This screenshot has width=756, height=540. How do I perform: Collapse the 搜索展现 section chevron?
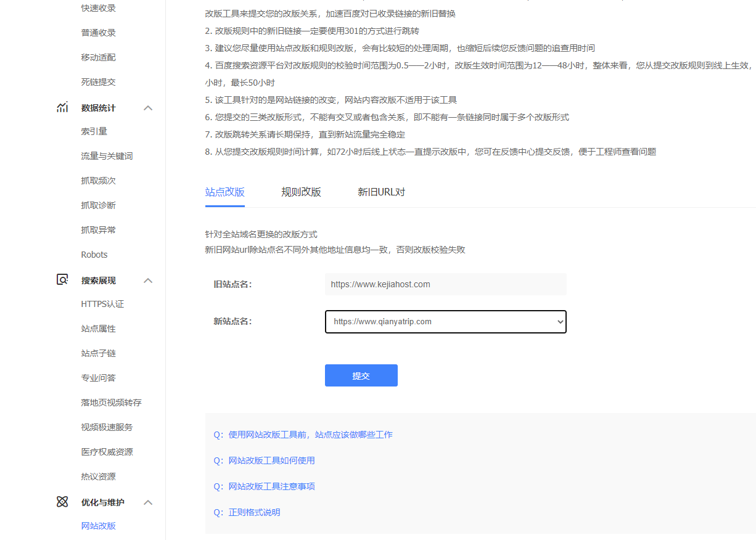click(x=148, y=280)
